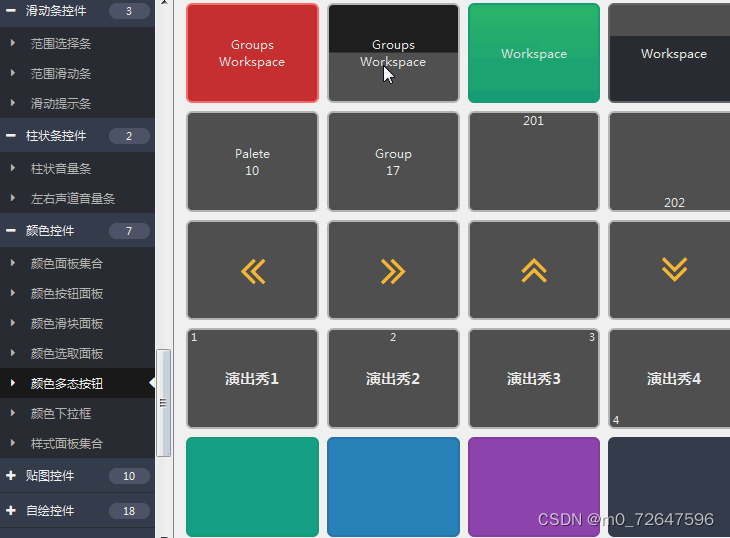Select the highlighted 颜色多态按钮 item
730x538 pixels.
(77, 383)
